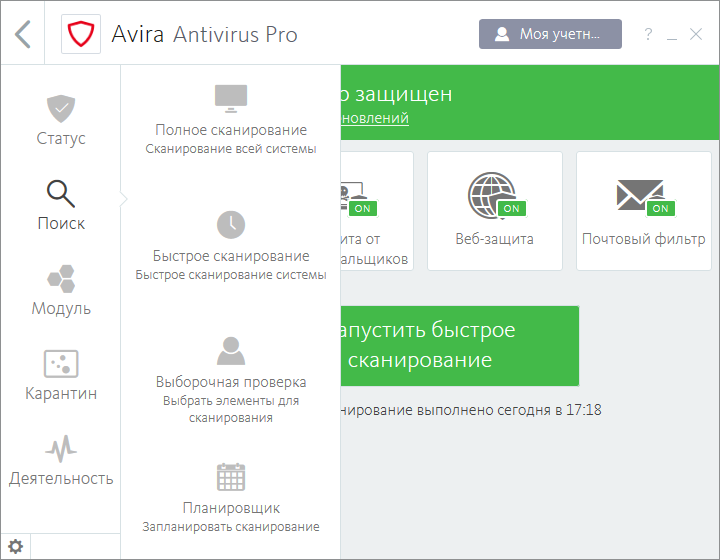The height and width of the screenshot is (560, 720).
Task: Click the scheduler calendar icon
Action: coord(231,477)
